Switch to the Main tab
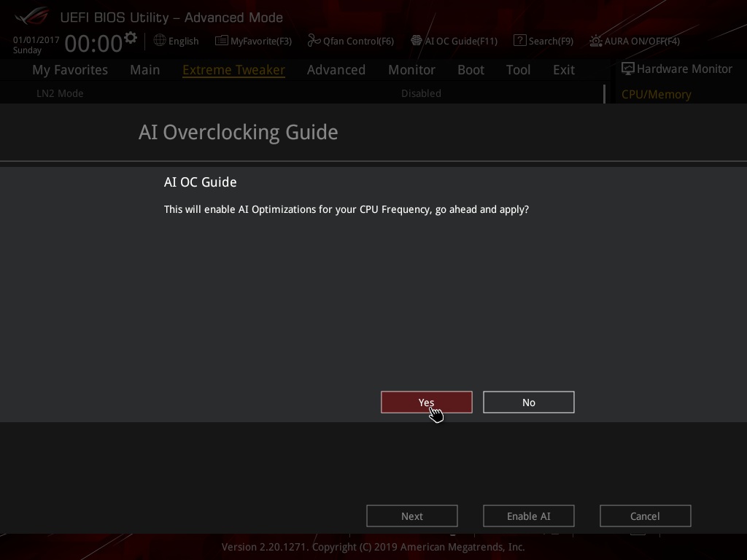 click(145, 70)
